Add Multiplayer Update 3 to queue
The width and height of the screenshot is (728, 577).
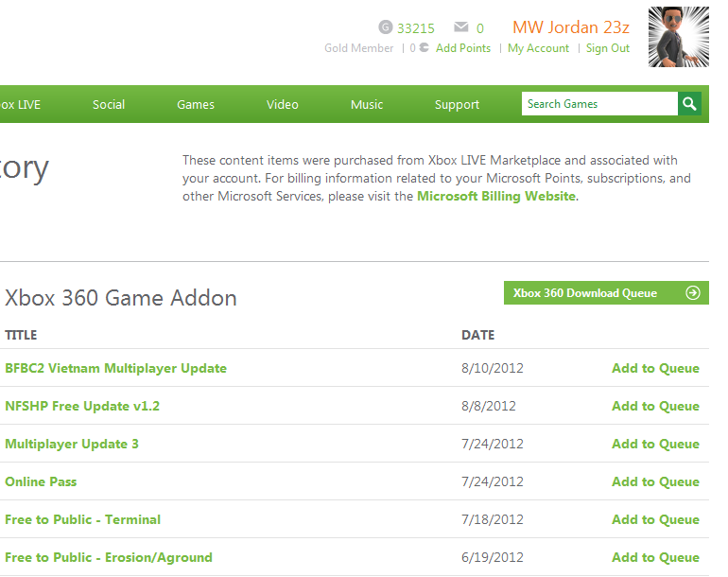655,445
